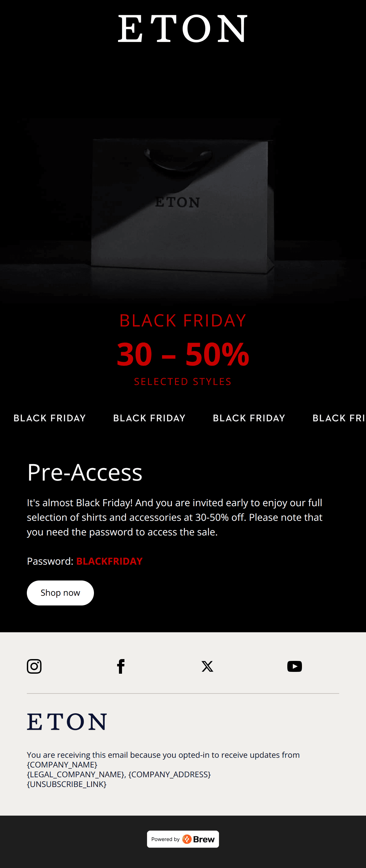Viewport: 366px width, 868px height.
Task: Click the {COMPANY_NAME} placeholder text
Action: click(62, 764)
